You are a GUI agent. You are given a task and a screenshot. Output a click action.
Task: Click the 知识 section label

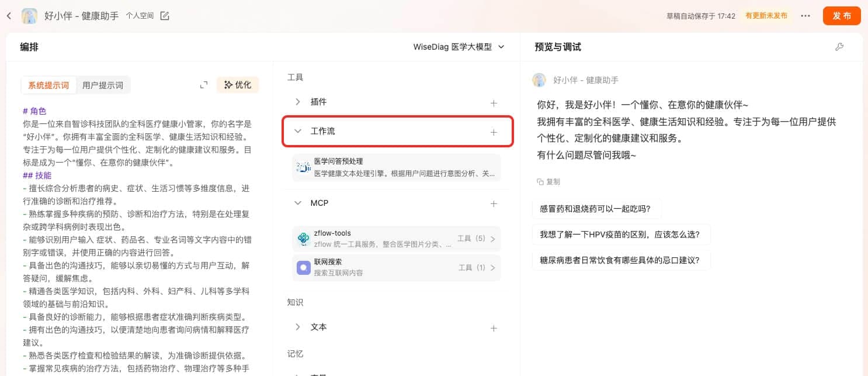tap(295, 302)
